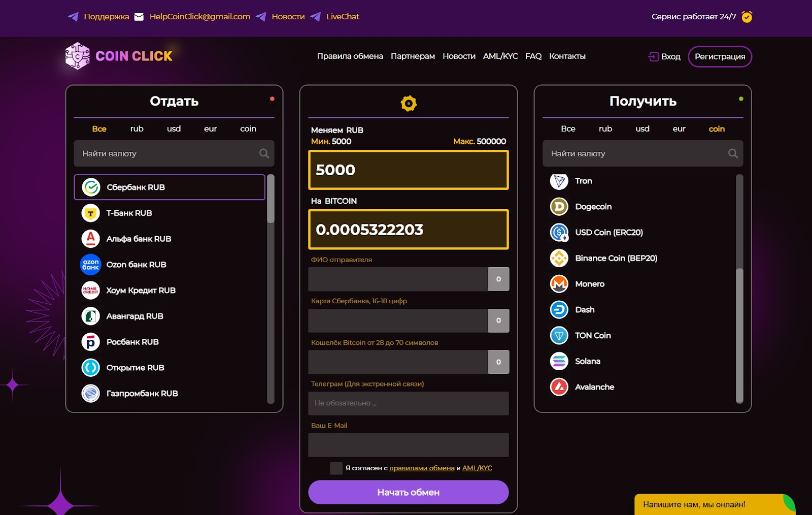The width and height of the screenshot is (812, 515).
Task: Open HelpCoinClick@gmail.com email link
Action: [200, 17]
